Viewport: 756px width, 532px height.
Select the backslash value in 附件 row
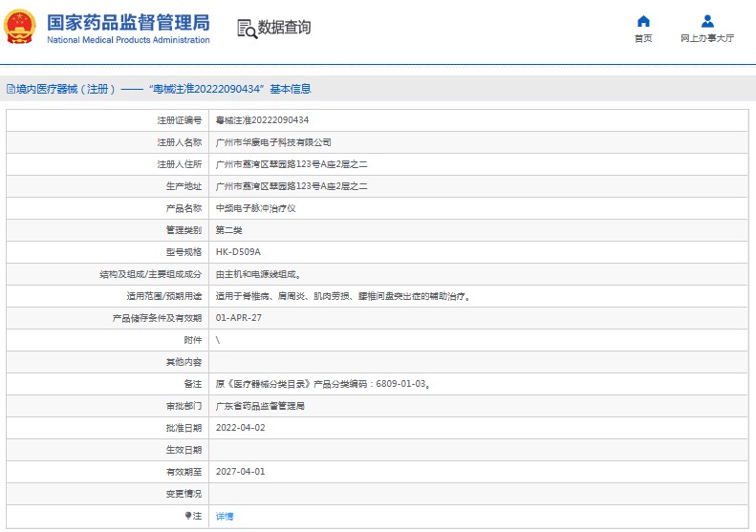pos(218,340)
